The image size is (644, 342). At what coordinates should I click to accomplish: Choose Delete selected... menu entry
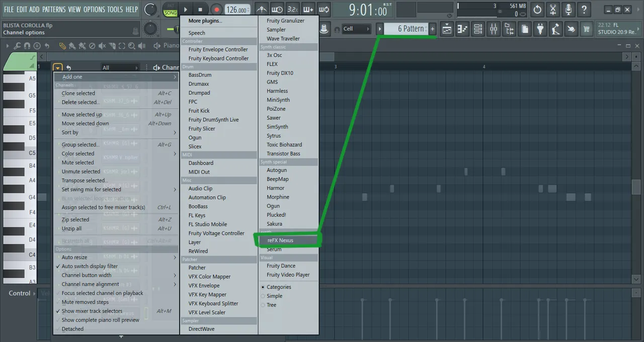pos(116,102)
